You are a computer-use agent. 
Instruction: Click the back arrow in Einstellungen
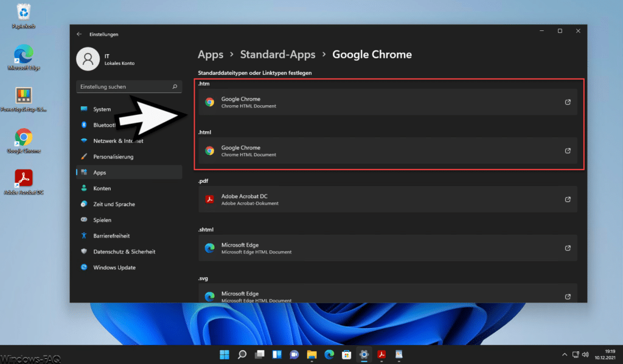coord(79,34)
